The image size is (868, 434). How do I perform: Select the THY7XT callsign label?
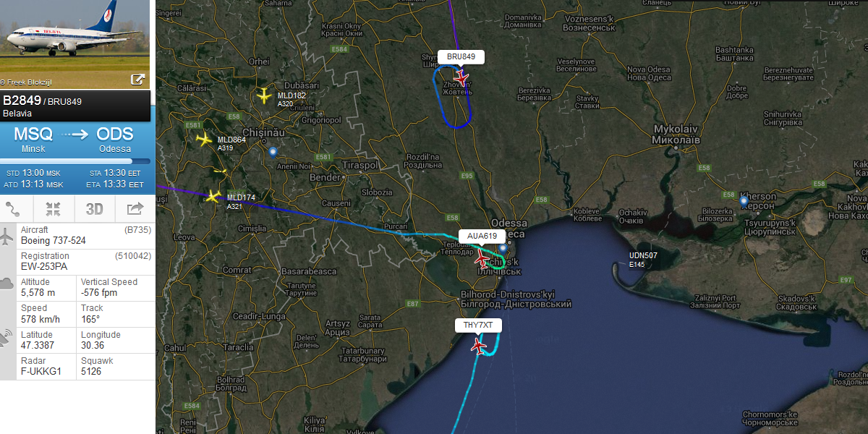click(x=478, y=325)
